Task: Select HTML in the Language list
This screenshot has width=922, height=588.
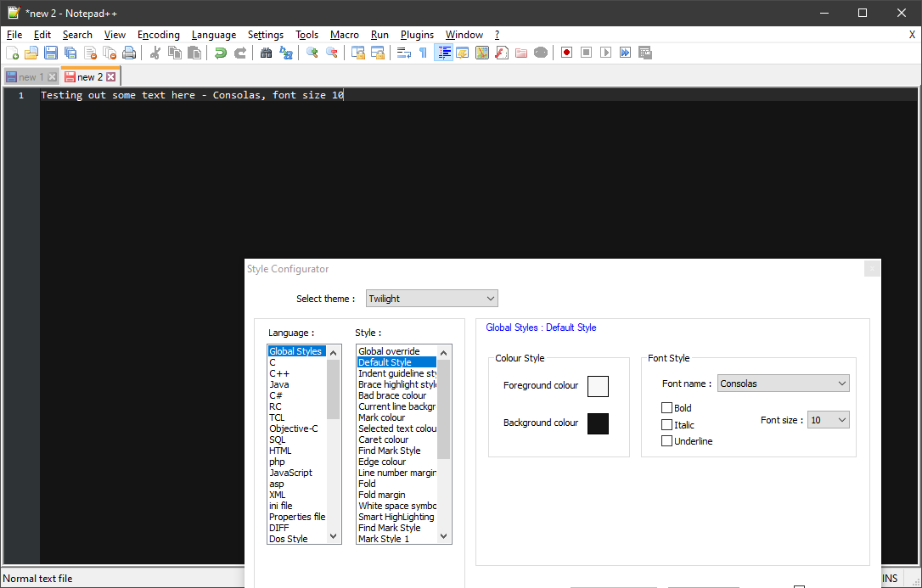Action: (297, 451)
